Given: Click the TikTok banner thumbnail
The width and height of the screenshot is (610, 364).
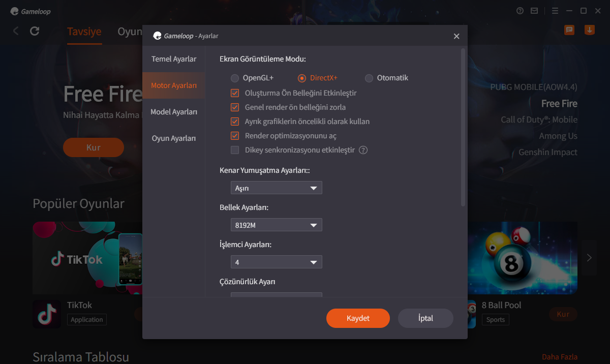Looking at the screenshot, I should (x=87, y=258).
